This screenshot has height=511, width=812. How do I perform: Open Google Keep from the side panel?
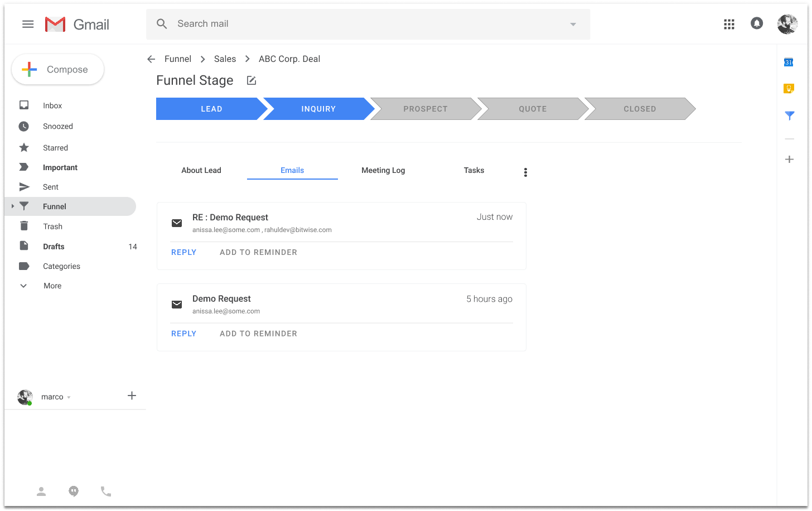click(x=789, y=89)
